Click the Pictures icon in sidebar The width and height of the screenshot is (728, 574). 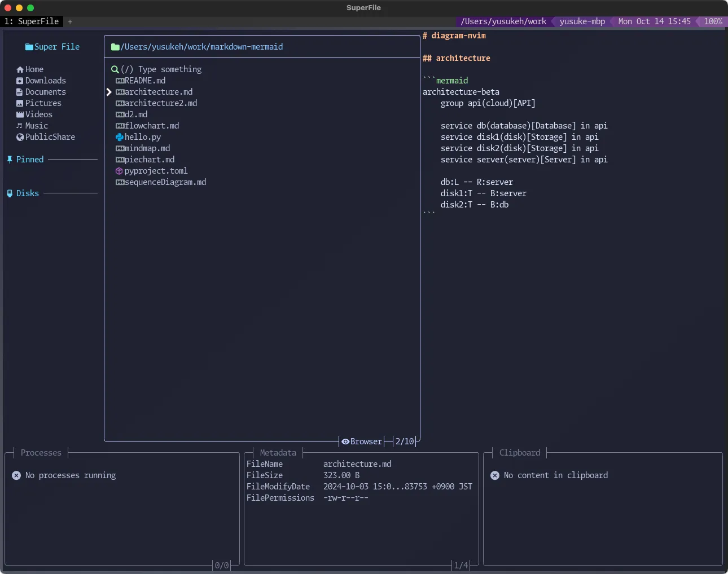pos(20,103)
